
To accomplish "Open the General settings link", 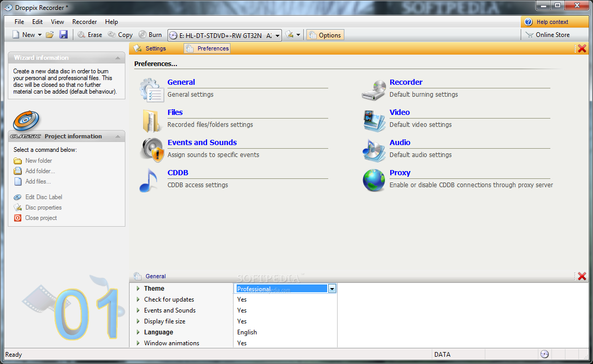I will [181, 82].
